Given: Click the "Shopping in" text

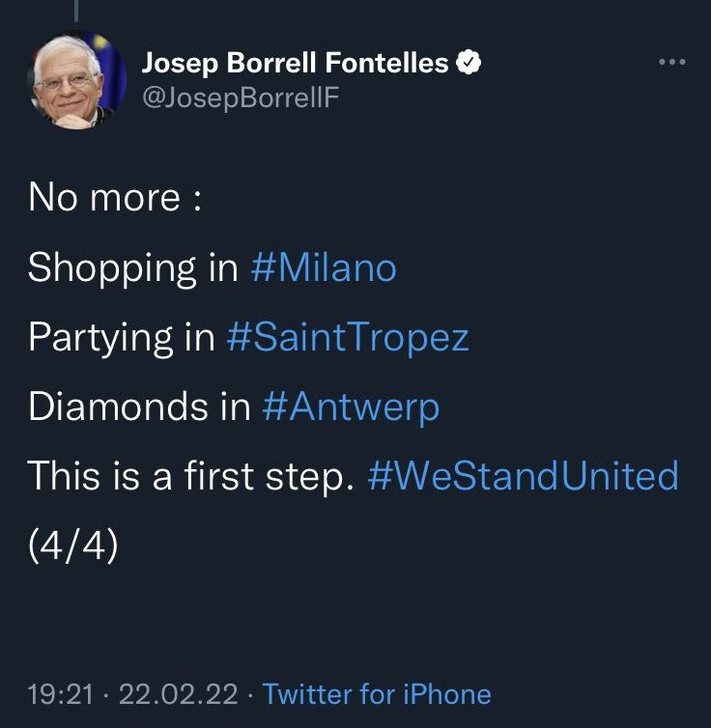Looking at the screenshot, I should (x=133, y=267).
